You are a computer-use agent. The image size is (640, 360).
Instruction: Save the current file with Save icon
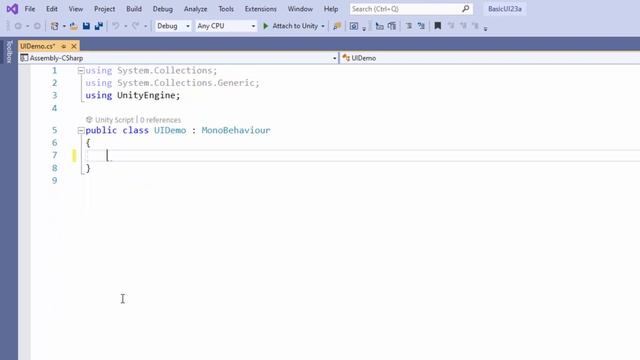point(86,26)
